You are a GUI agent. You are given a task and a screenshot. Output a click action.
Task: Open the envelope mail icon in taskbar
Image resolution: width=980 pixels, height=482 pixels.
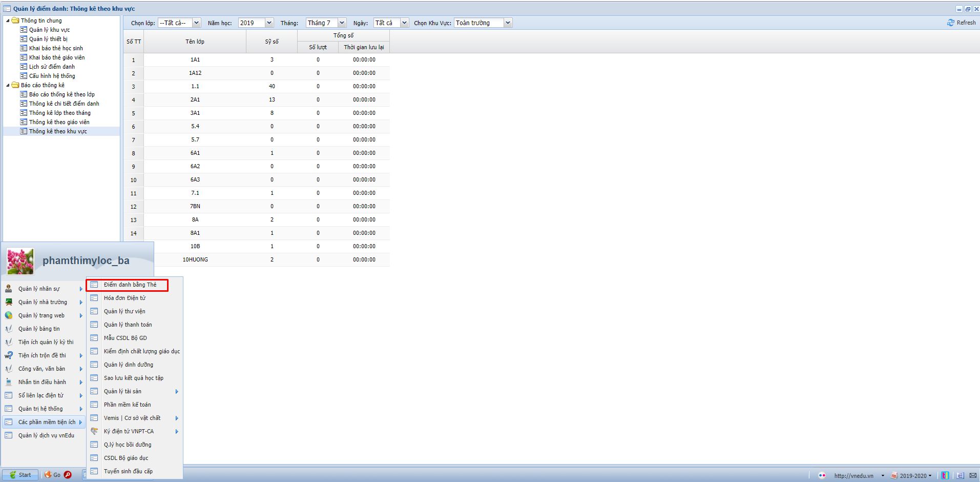[973, 475]
